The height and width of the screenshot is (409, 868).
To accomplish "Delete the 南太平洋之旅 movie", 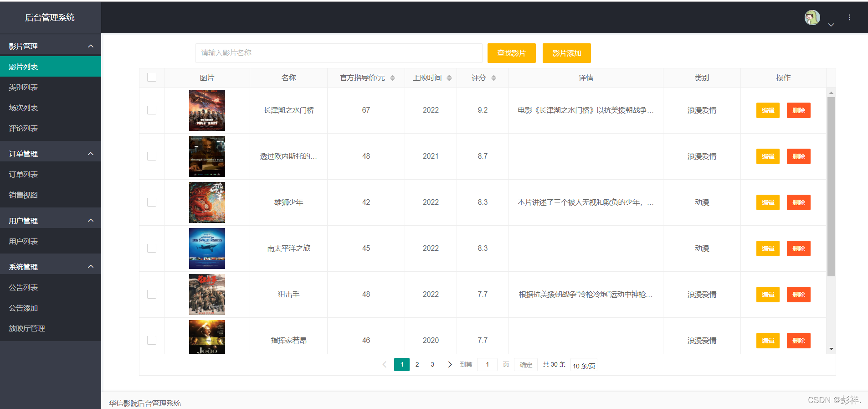I will coord(798,249).
